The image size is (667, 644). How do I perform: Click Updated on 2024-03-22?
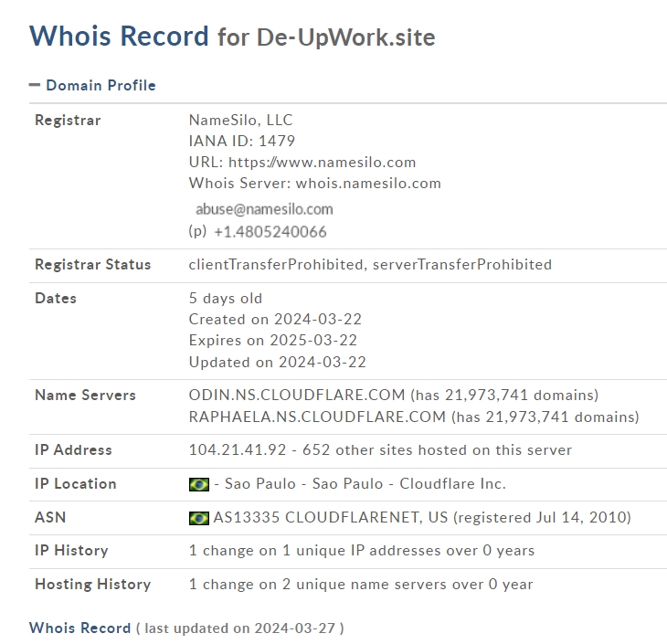[278, 362]
